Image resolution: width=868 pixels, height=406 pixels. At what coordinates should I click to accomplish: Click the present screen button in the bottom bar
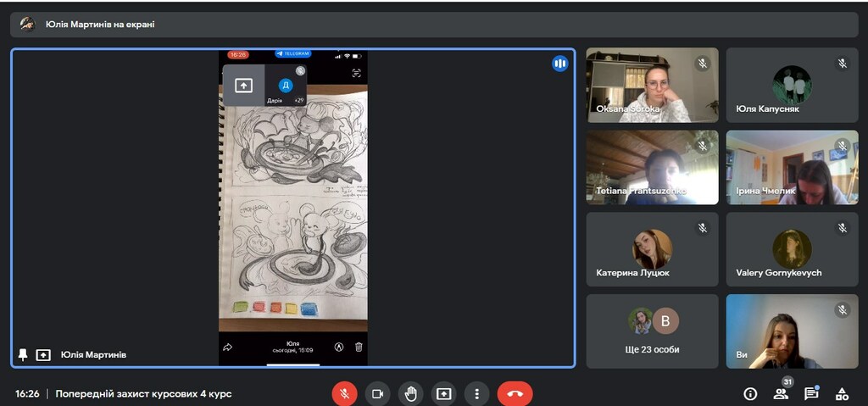[444, 394]
